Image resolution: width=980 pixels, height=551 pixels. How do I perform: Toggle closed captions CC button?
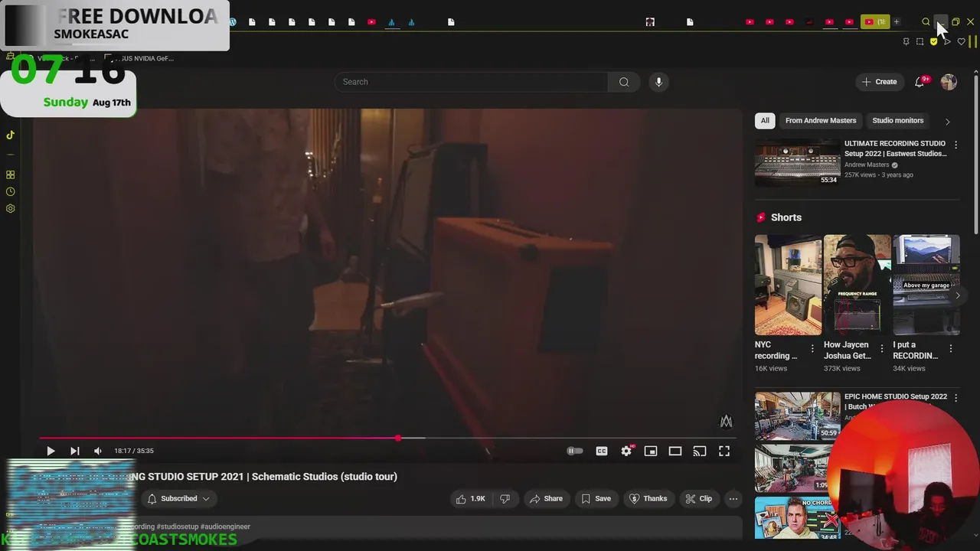click(x=602, y=451)
